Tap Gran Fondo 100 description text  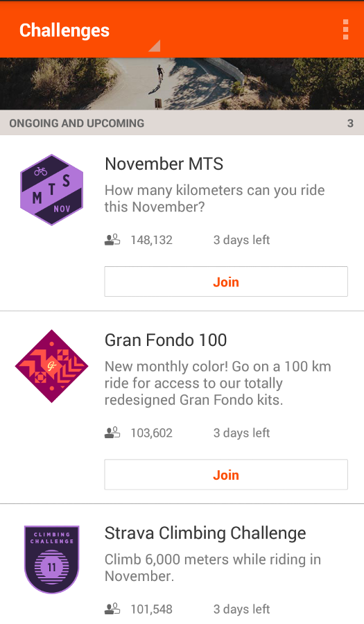[218, 383]
